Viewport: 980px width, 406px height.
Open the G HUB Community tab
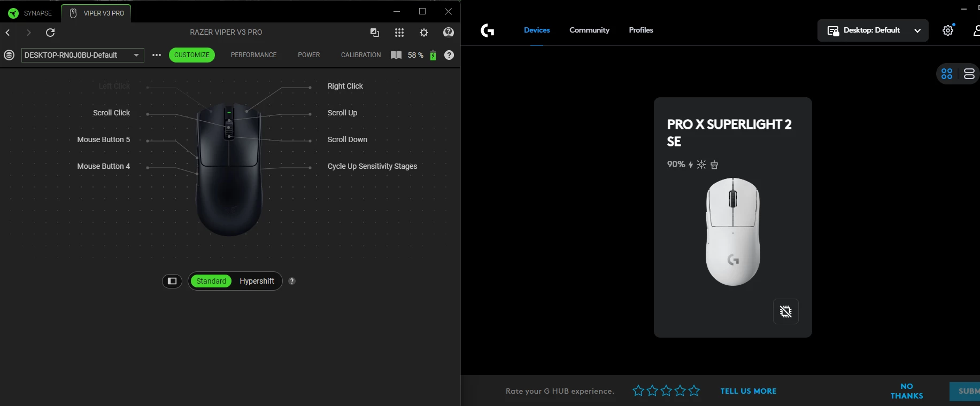click(589, 30)
